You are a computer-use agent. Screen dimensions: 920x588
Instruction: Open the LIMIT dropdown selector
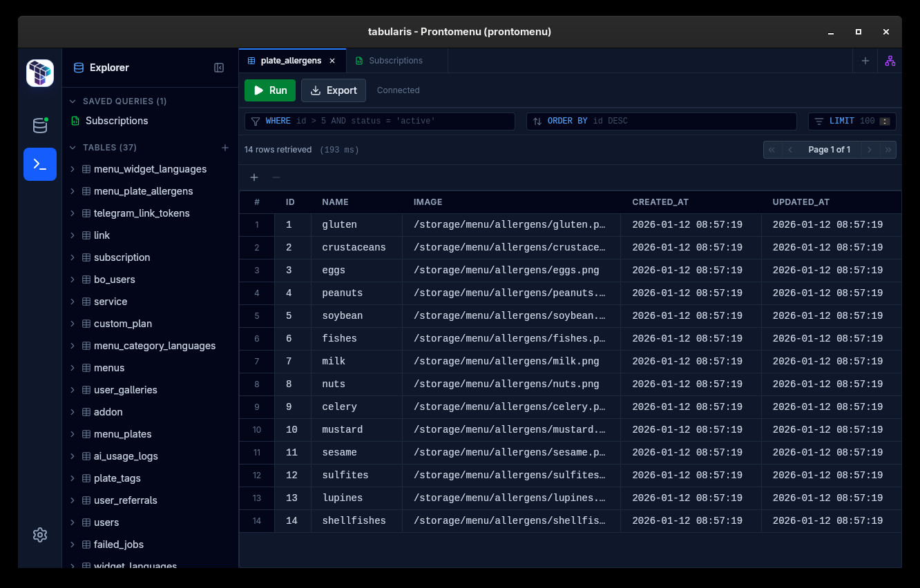coord(883,121)
